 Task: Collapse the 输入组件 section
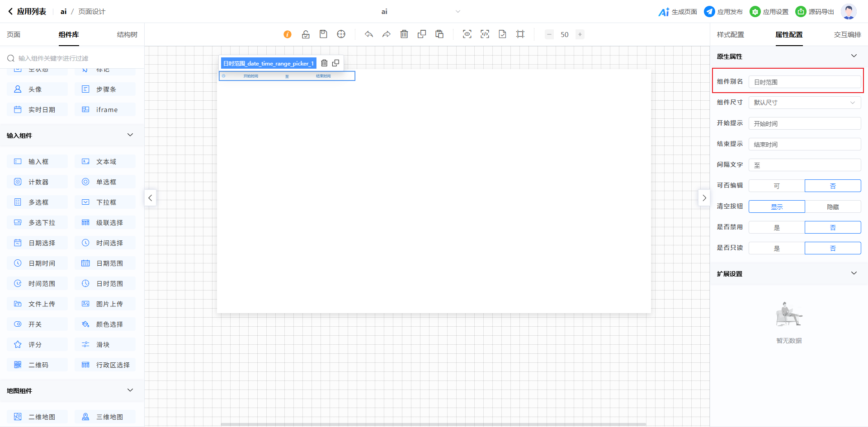[x=130, y=135]
